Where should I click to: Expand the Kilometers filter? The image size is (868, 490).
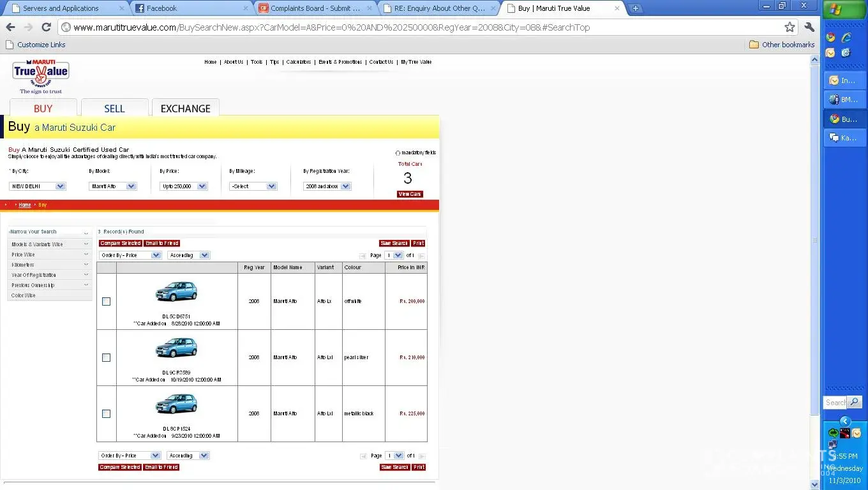tap(50, 265)
